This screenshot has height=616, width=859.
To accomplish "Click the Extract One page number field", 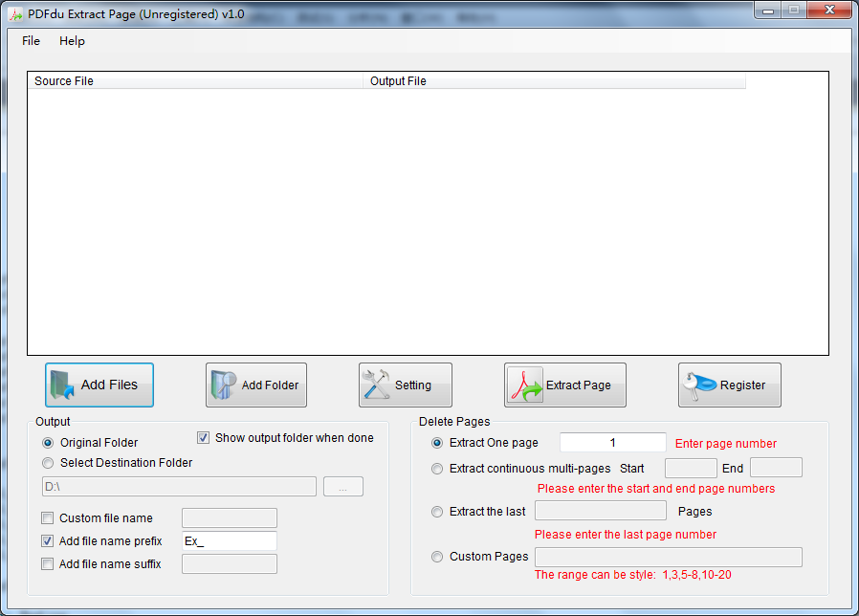I will point(612,442).
